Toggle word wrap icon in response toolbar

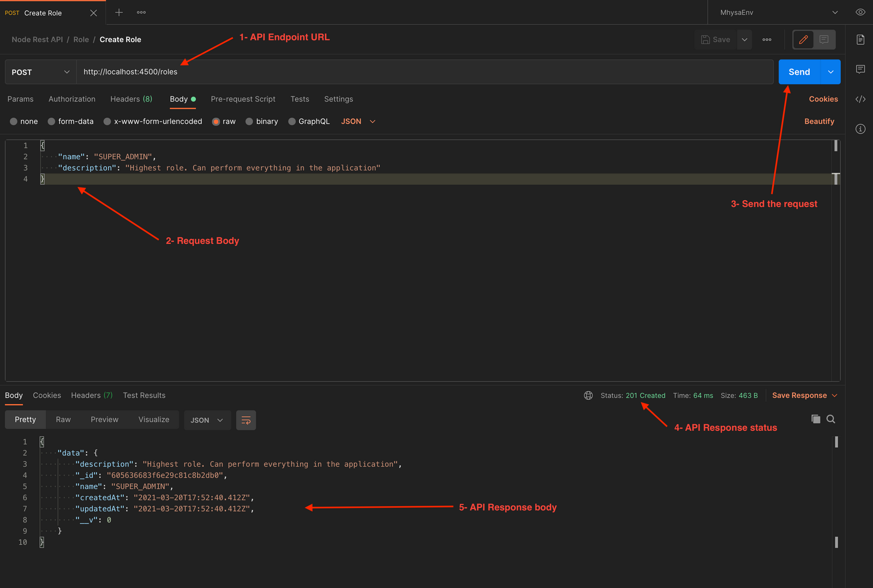(246, 420)
